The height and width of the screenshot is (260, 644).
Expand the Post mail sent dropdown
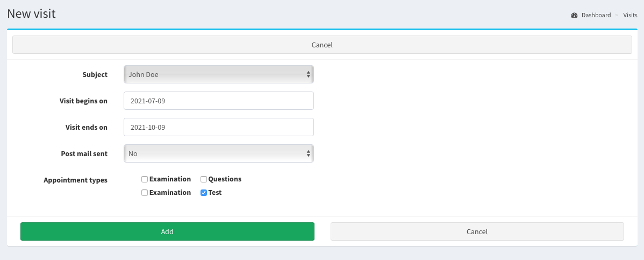218,153
